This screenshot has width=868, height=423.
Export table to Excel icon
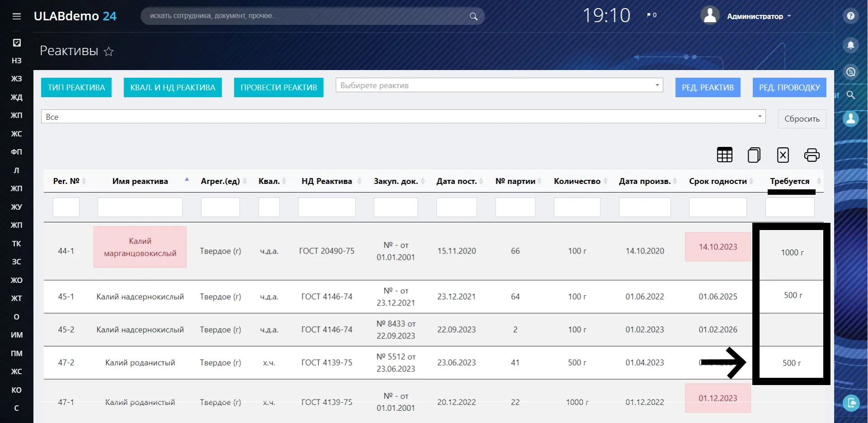click(x=783, y=155)
